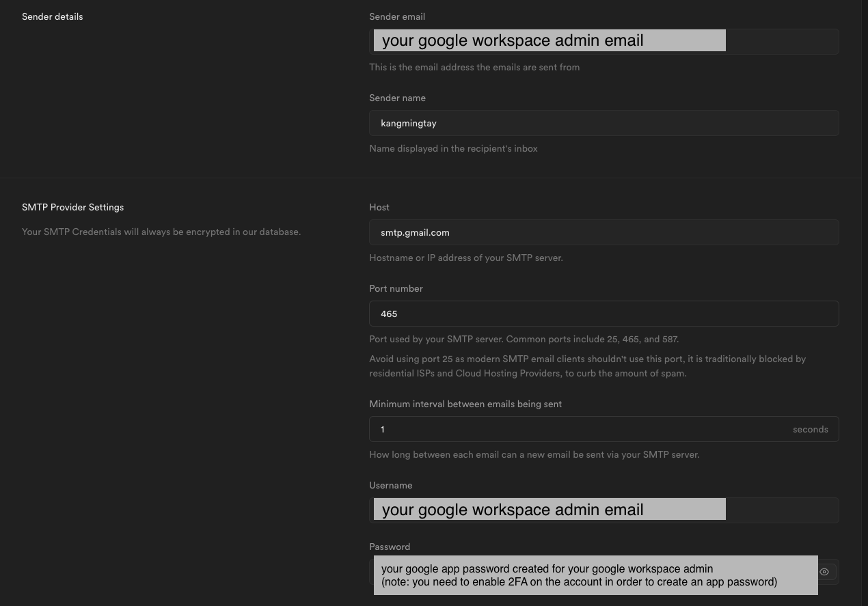Click the SMTP Credentials encryption note
The image size is (868, 606).
161,232
